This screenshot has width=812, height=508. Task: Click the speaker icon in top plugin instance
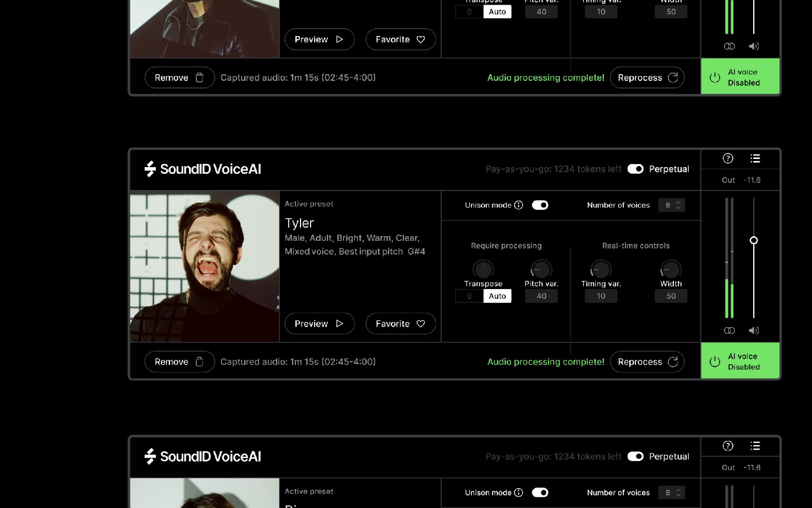click(754, 46)
